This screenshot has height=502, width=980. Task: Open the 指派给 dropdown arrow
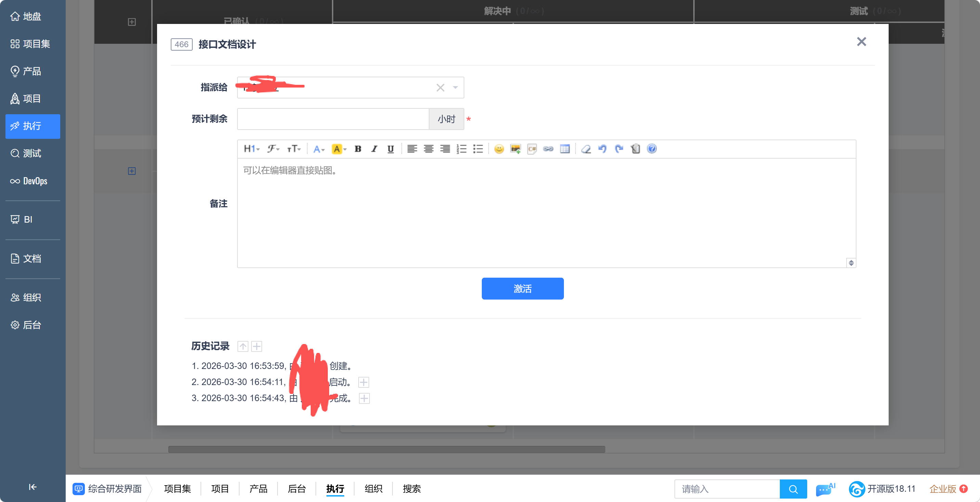tap(455, 88)
